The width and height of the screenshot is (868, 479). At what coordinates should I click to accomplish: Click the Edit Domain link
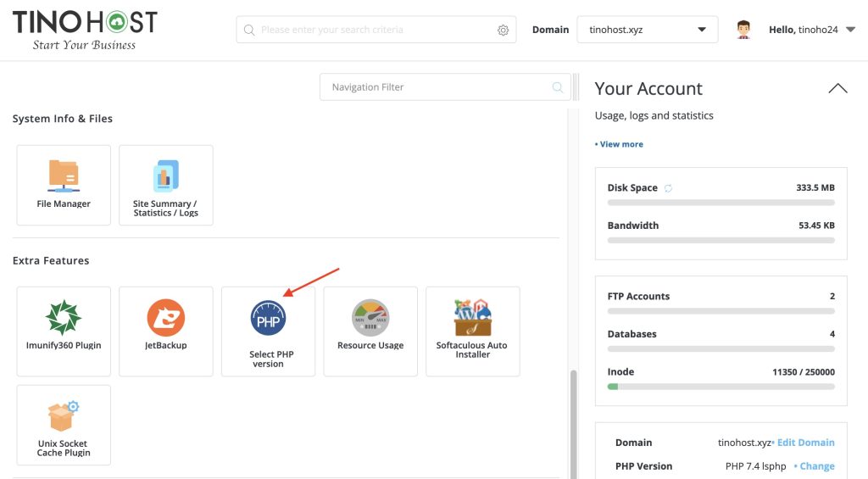[805, 443]
